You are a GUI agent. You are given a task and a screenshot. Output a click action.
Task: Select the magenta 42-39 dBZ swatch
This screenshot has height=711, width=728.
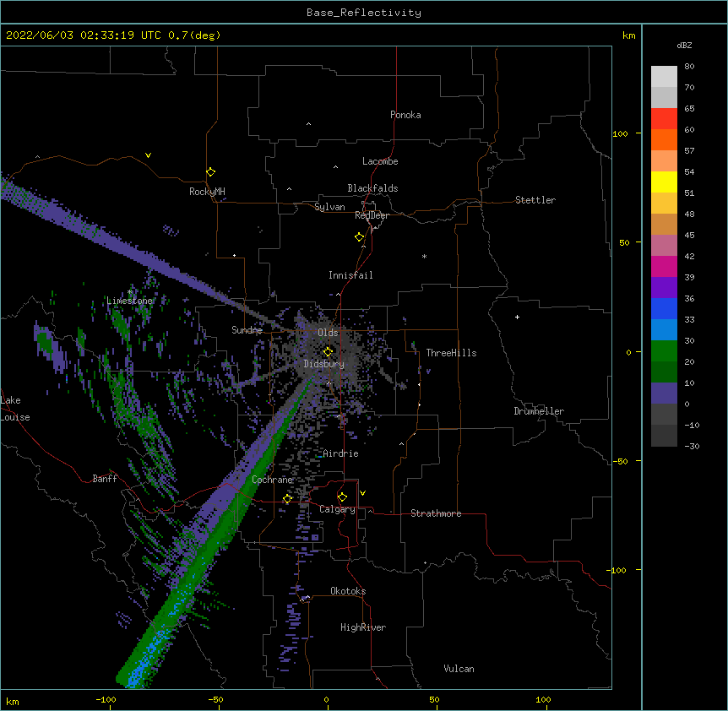(664, 266)
